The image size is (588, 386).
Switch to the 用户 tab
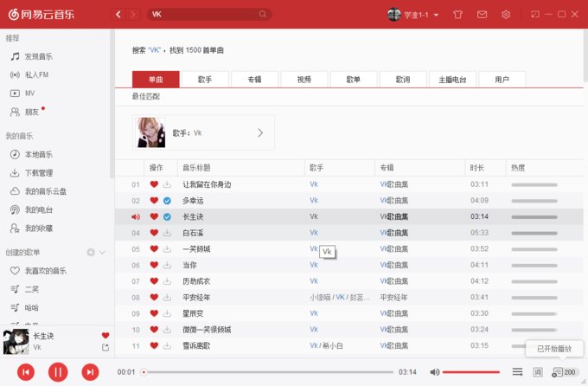click(502, 80)
